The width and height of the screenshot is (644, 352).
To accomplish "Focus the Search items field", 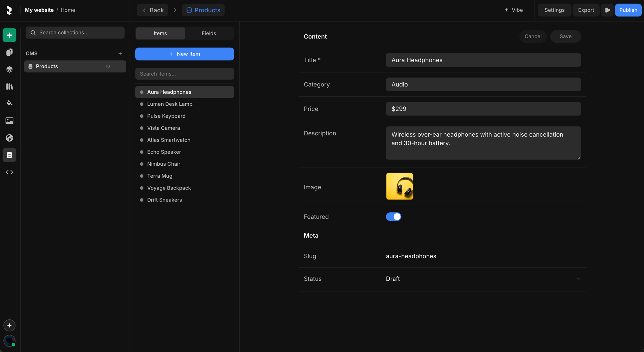I will [185, 74].
